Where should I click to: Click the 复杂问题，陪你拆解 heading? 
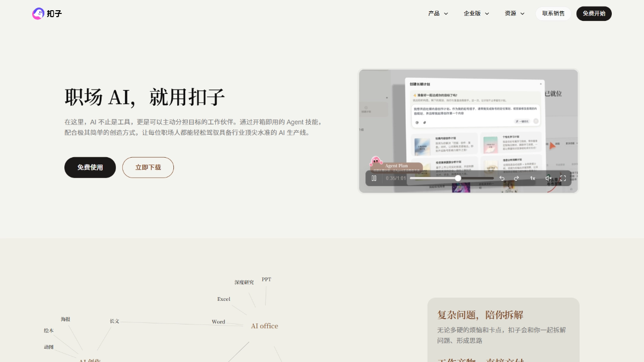[x=480, y=315]
